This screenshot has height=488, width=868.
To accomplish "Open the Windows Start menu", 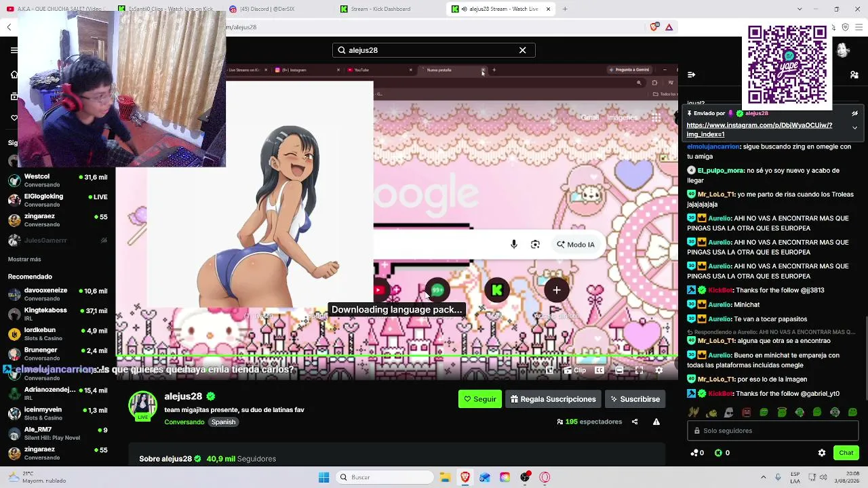I will [x=323, y=477].
